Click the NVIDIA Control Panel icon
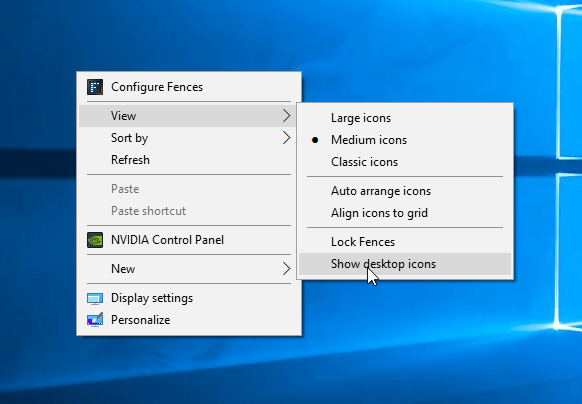 [95, 240]
